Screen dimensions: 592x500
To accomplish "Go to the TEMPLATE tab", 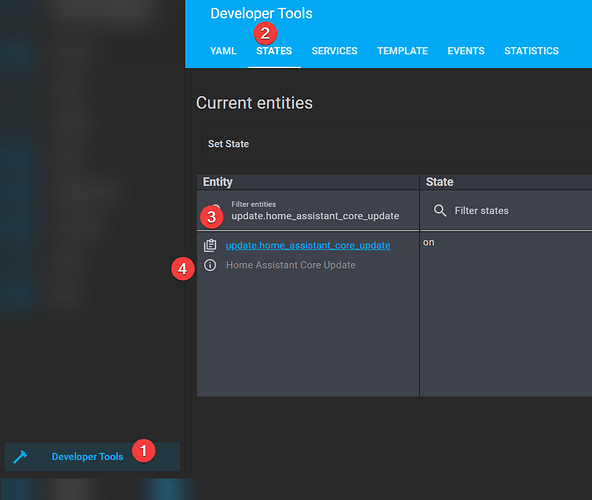I will (x=402, y=51).
